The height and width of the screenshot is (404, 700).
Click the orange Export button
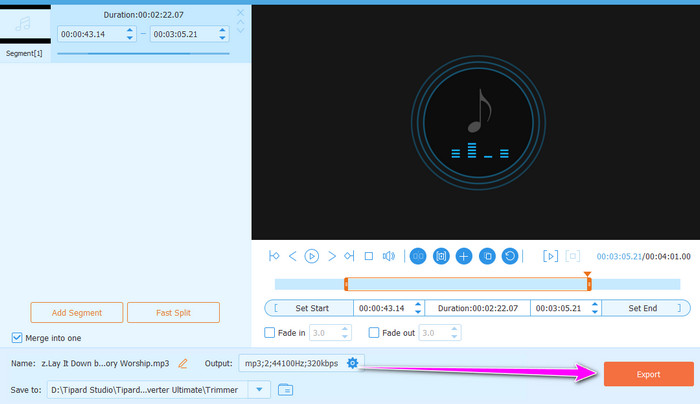pyautogui.click(x=648, y=374)
